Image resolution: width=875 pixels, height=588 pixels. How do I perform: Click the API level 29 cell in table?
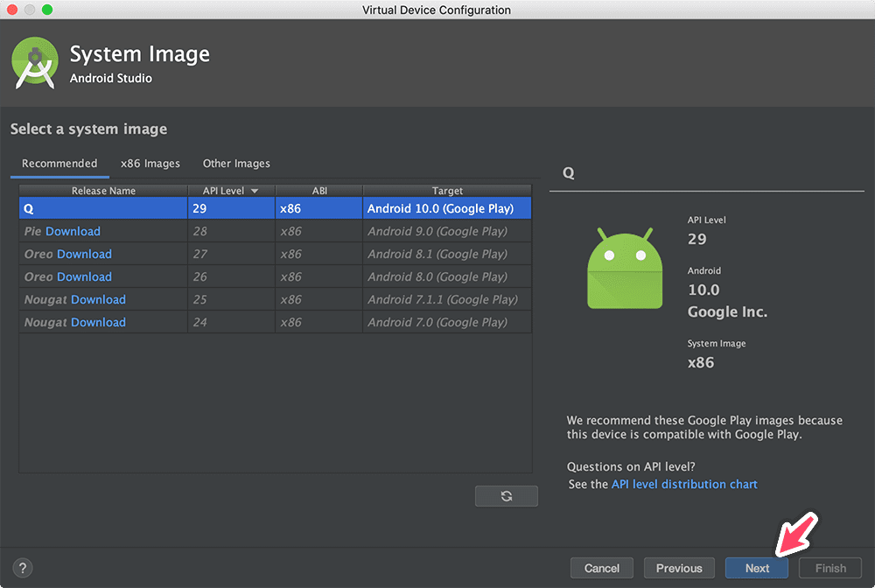pos(232,208)
